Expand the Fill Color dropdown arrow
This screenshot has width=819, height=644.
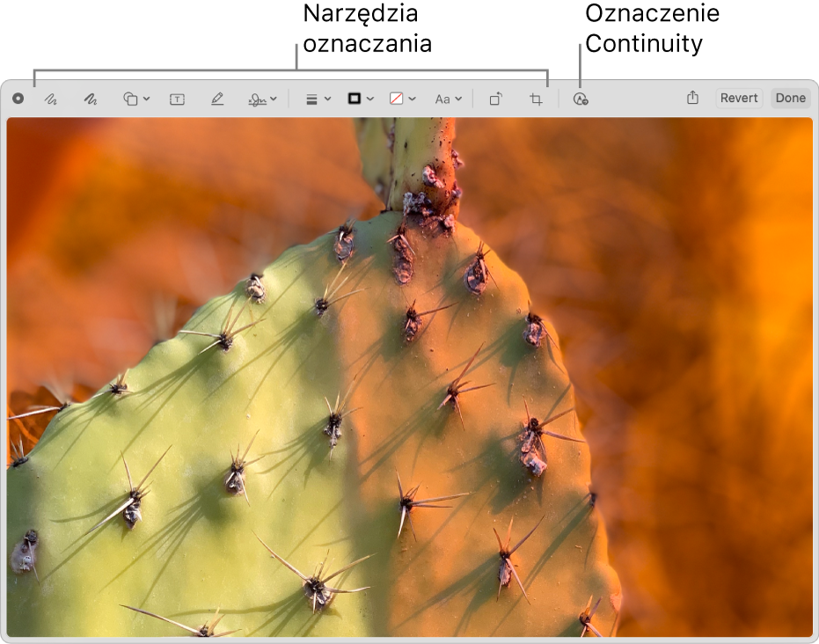(412, 99)
